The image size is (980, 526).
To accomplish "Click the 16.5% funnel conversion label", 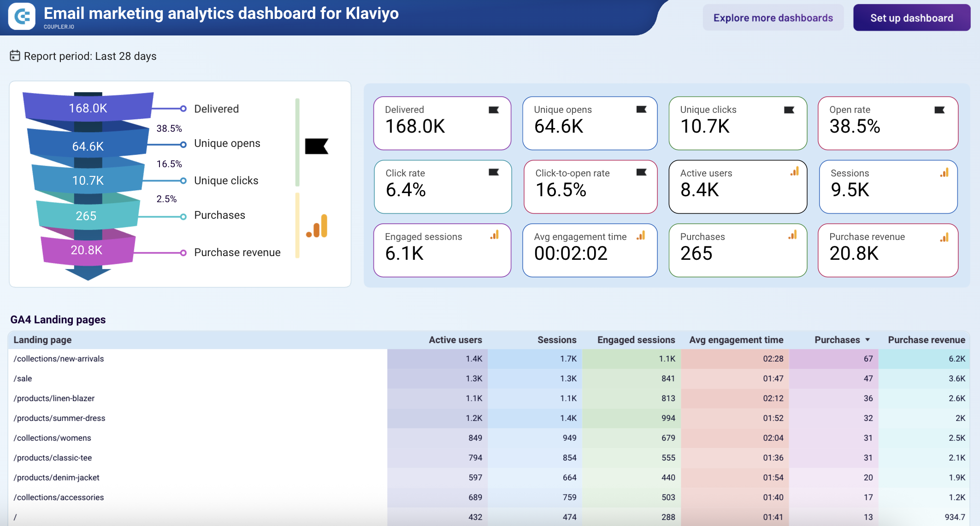I will tap(169, 164).
